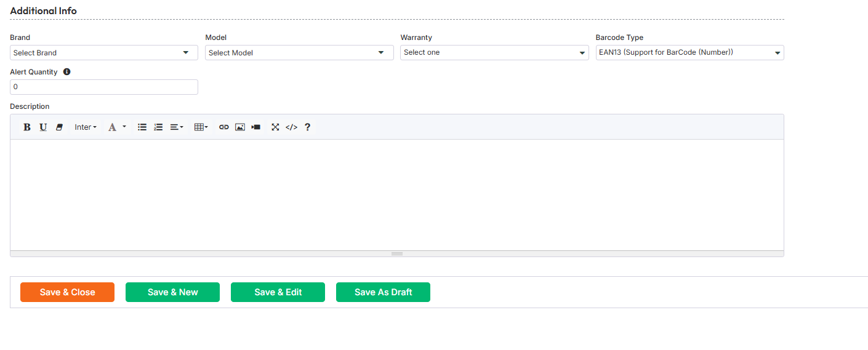The height and width of the screenshot is (350, 868).
Task: Insert a picture using the image icon
Action: [240, 127]
